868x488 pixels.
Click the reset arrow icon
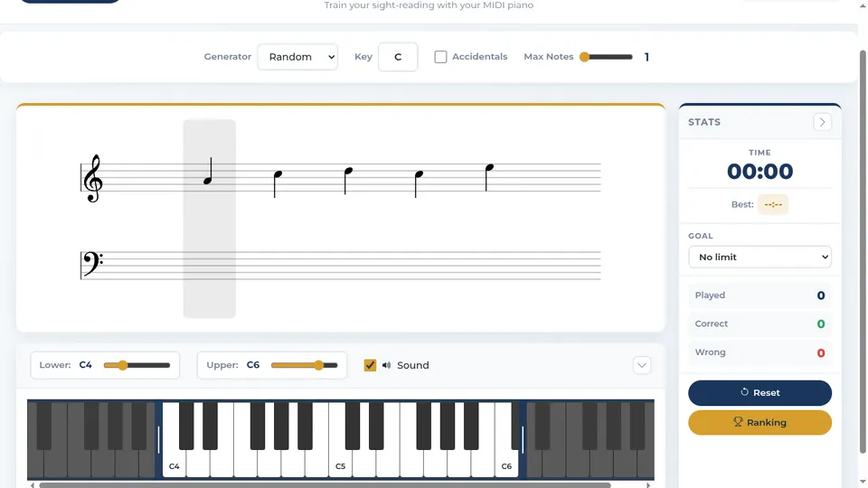(x=744, y=391)
